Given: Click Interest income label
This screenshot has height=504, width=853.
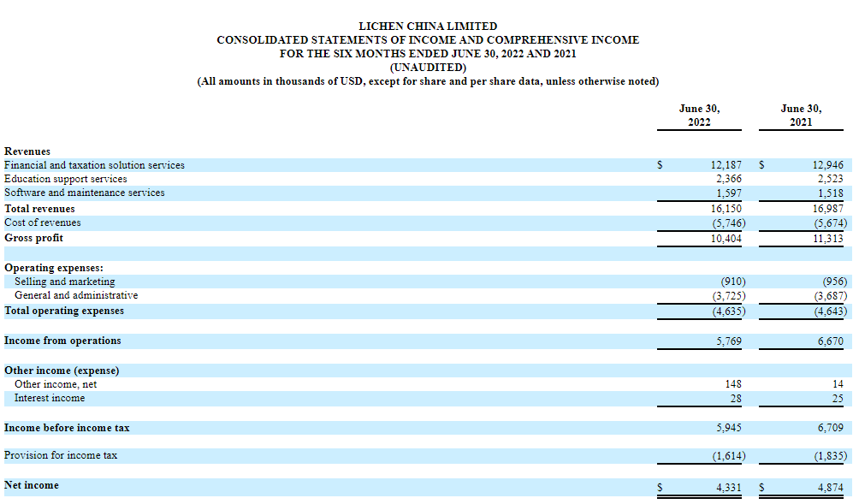Looking at the screenshot, I should (x=50, y=398).
